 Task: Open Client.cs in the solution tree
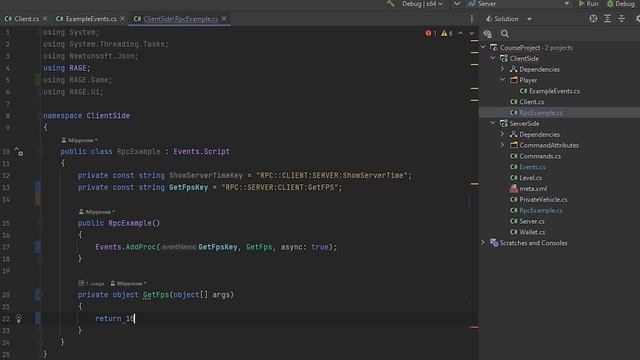[531, 102]
